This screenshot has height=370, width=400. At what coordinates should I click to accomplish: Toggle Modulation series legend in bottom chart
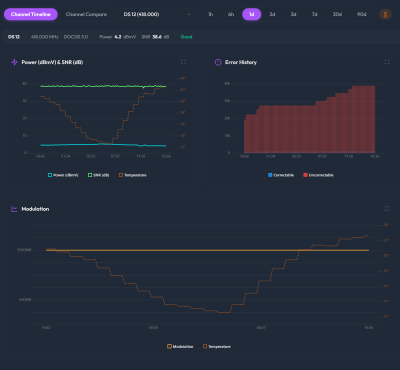click(180, 347)
